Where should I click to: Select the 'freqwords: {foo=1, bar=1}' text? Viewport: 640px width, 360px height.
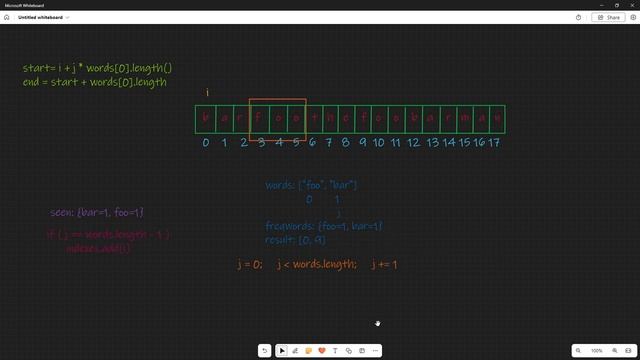[324, 226]
